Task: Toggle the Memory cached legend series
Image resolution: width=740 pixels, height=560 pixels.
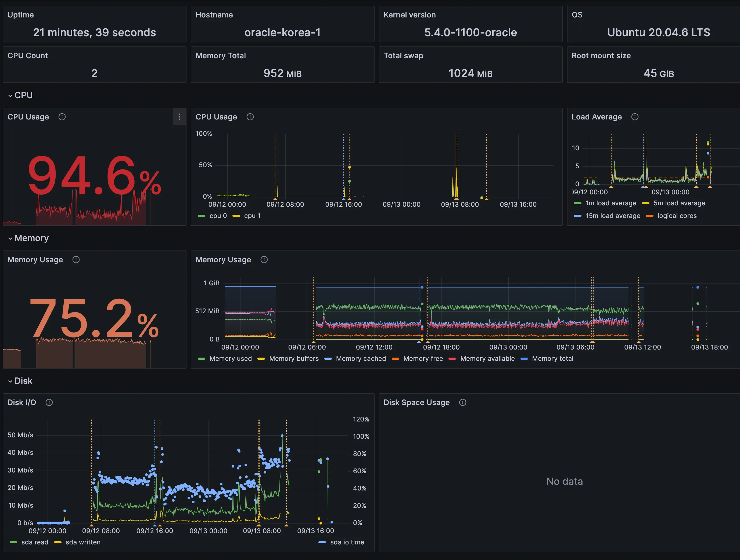Action: [361, 359]
